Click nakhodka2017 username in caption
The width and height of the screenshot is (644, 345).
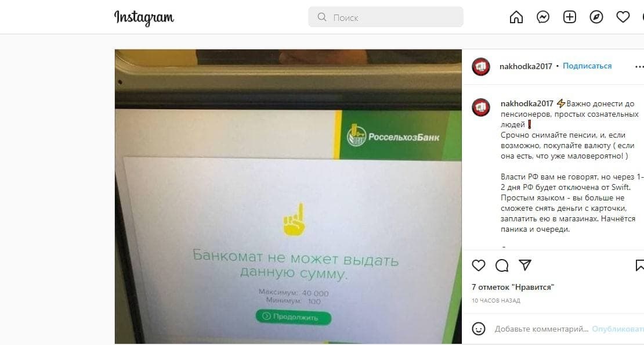point(527,103)
